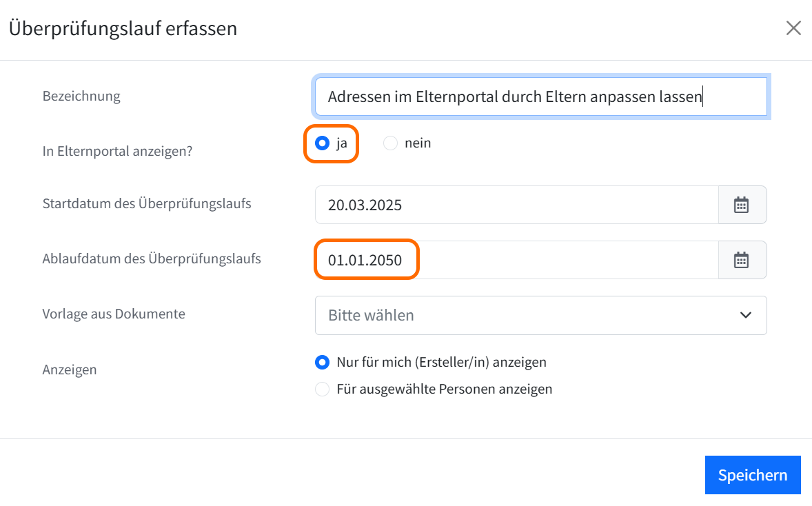Open calendar picker for Ablaufdatum
812x506 pixels.
click(x=742, y=260)
